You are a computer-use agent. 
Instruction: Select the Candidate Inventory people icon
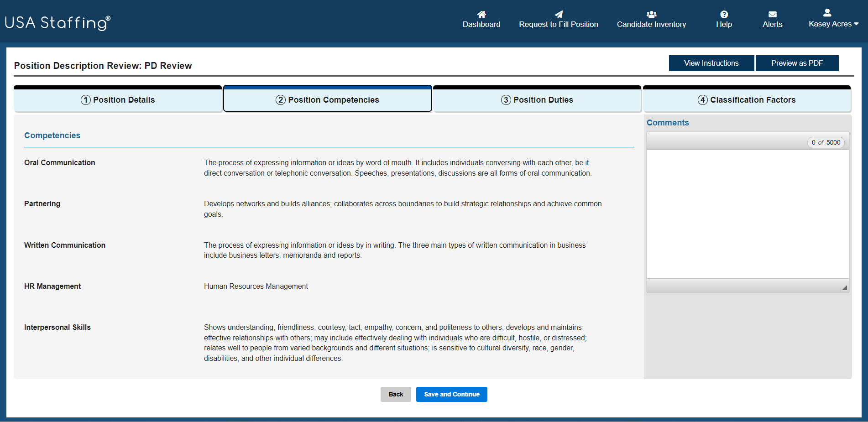coord(651,14)
